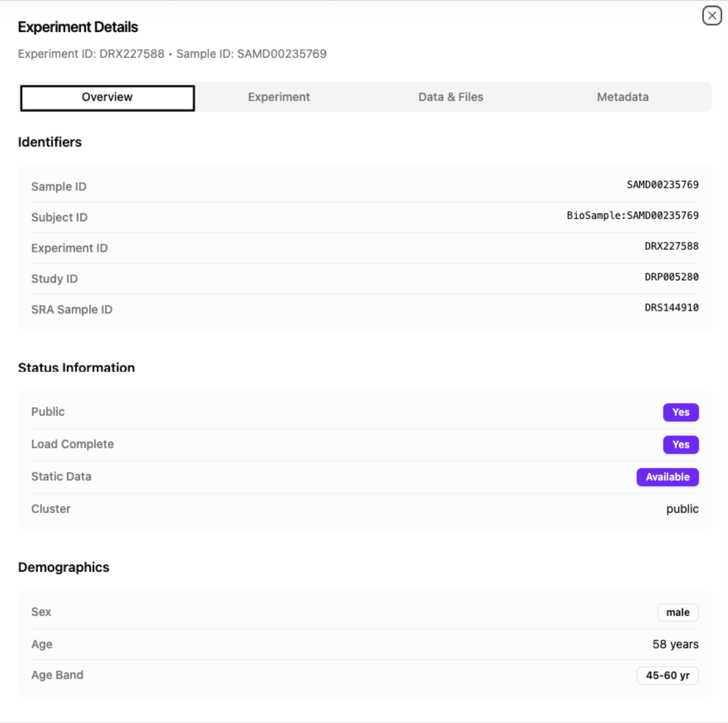This screenshot has height=723, width=728.
Task: Open the Data & Files tab
Action: click(450, 97)
